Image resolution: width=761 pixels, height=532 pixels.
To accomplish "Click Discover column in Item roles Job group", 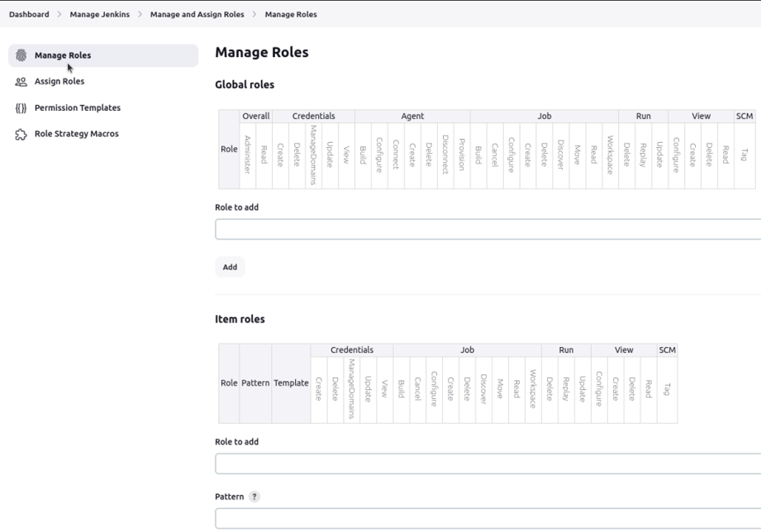I will [x=484, y=389].
